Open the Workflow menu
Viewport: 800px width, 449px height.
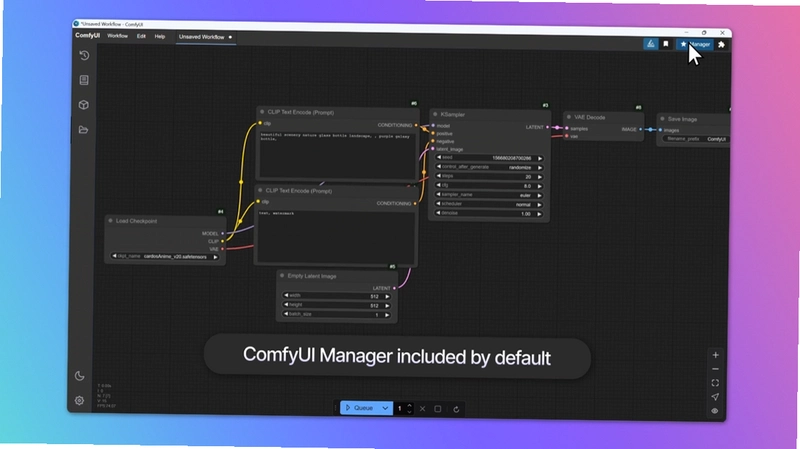click(117, 36)
